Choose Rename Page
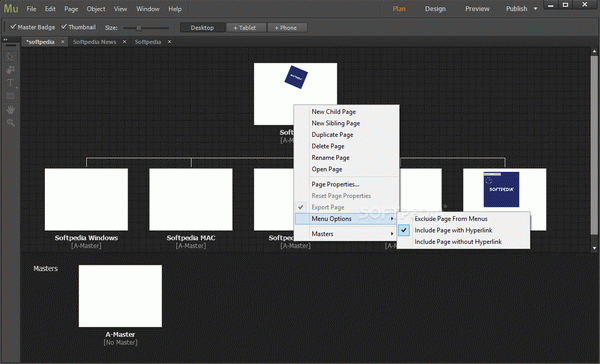600x364 pixels. [x=346, y=157]
